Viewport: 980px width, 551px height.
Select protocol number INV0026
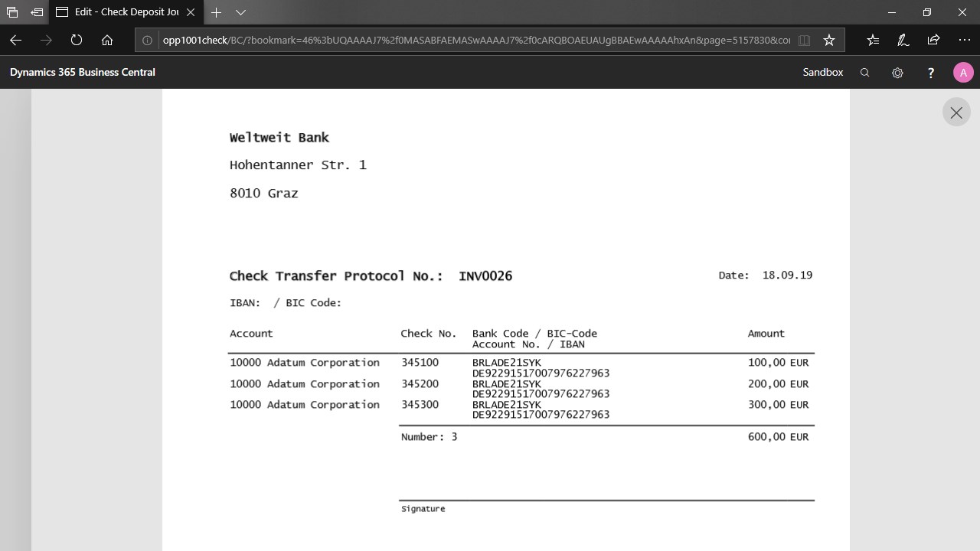pyautogui.click(x=485, y=276)
